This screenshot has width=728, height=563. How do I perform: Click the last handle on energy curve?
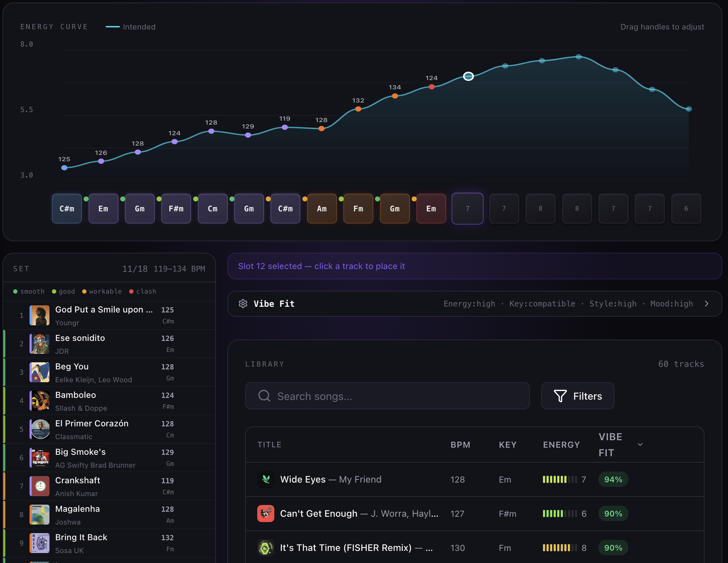[689, 109]
